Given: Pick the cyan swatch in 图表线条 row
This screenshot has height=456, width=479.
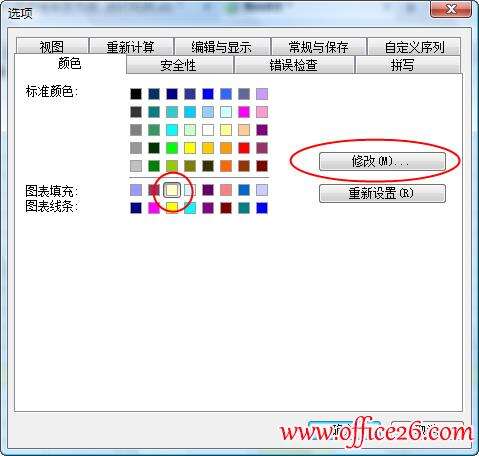Looking at the screenshot, I should 190,208.
